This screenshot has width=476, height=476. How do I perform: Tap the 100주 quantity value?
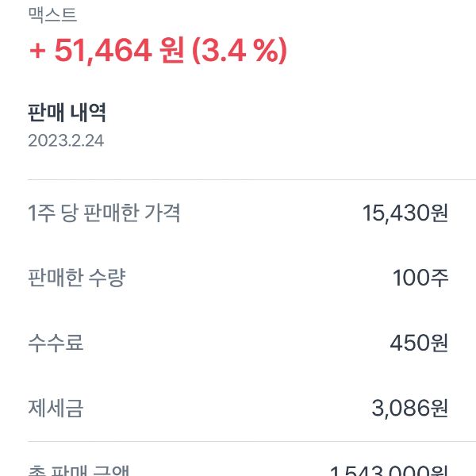(420, 278)
